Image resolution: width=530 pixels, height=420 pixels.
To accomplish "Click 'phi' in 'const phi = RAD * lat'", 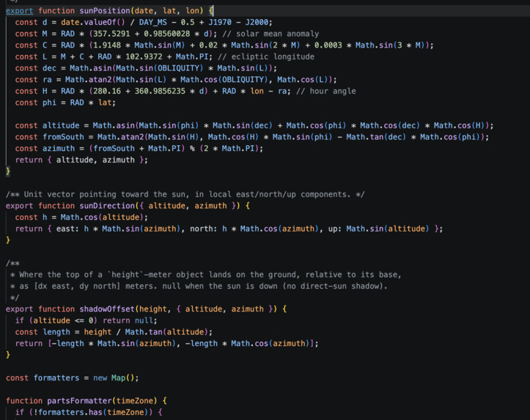I will (49, 103).
